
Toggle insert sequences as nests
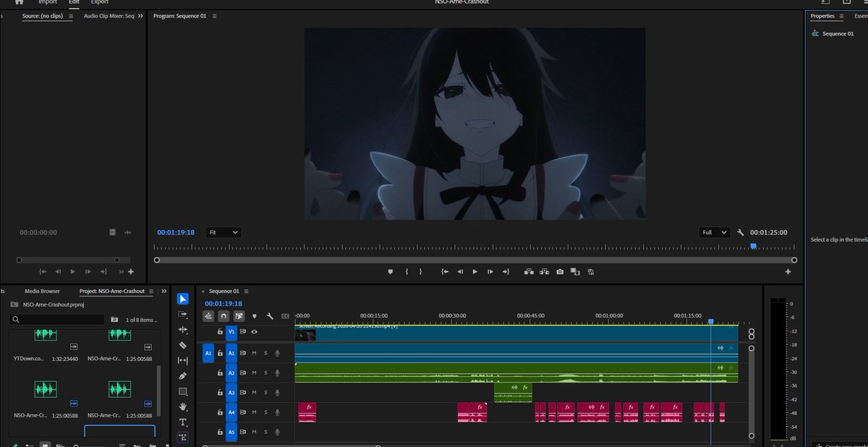click(x=208, y=316)
